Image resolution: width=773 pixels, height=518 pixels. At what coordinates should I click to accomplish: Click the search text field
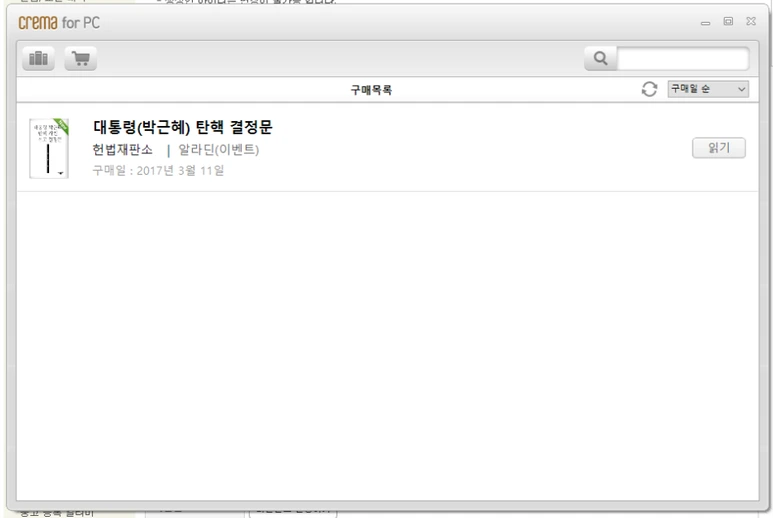(x=683, y=58)
